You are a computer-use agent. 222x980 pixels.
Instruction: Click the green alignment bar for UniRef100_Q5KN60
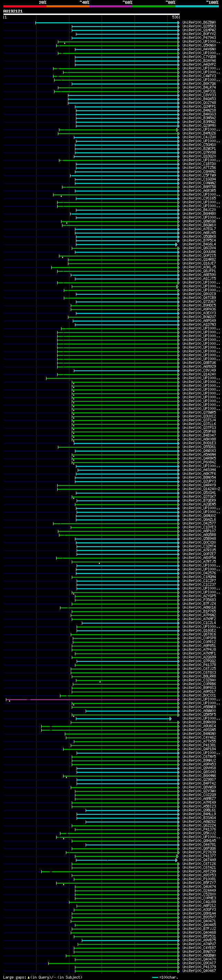coord(118,45)
